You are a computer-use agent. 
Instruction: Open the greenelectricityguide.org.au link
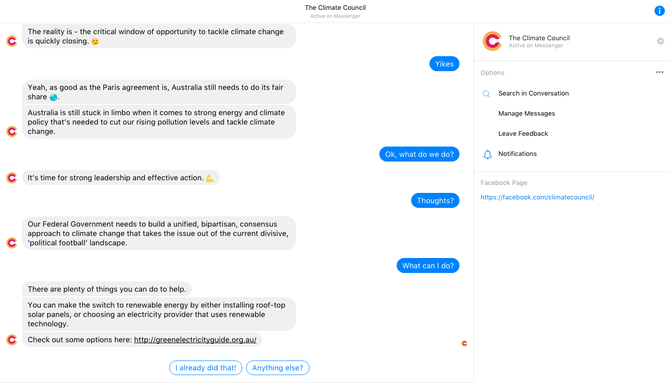(195, 340)
